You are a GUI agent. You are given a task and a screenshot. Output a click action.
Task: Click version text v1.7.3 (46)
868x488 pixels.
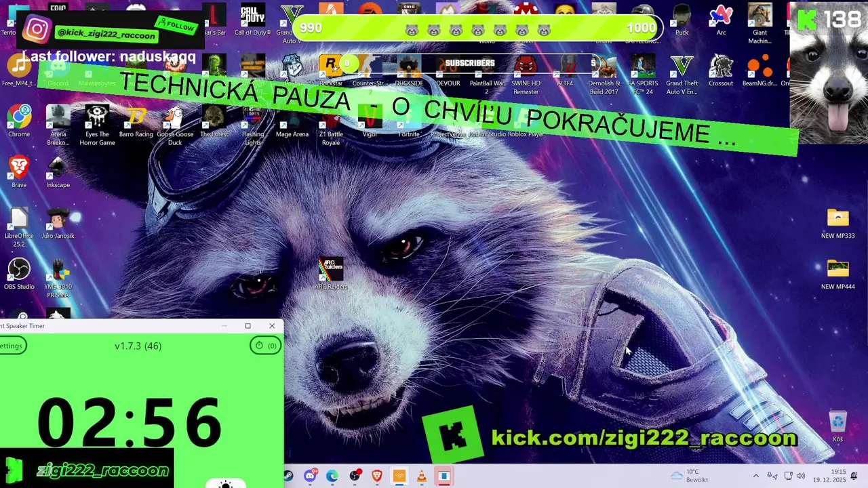pos(138,346)
